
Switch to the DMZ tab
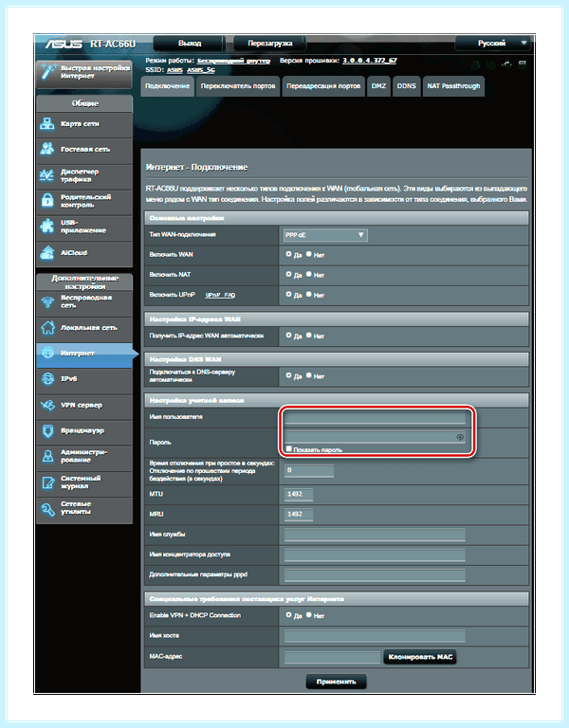tap(378, 86)
